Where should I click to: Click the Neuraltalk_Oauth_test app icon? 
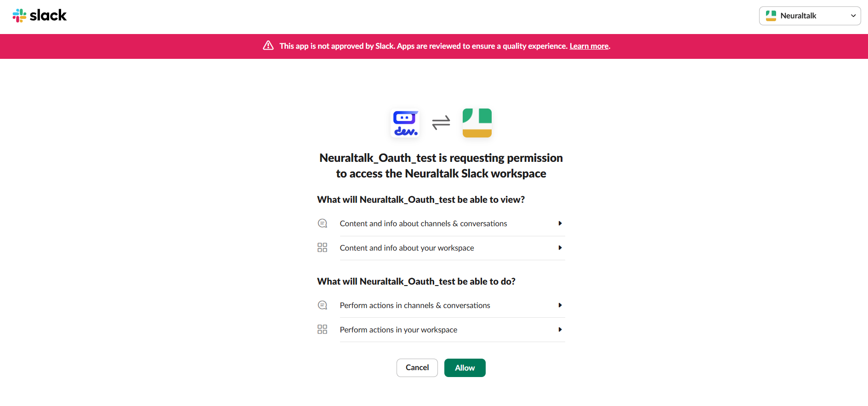point(405,122)
